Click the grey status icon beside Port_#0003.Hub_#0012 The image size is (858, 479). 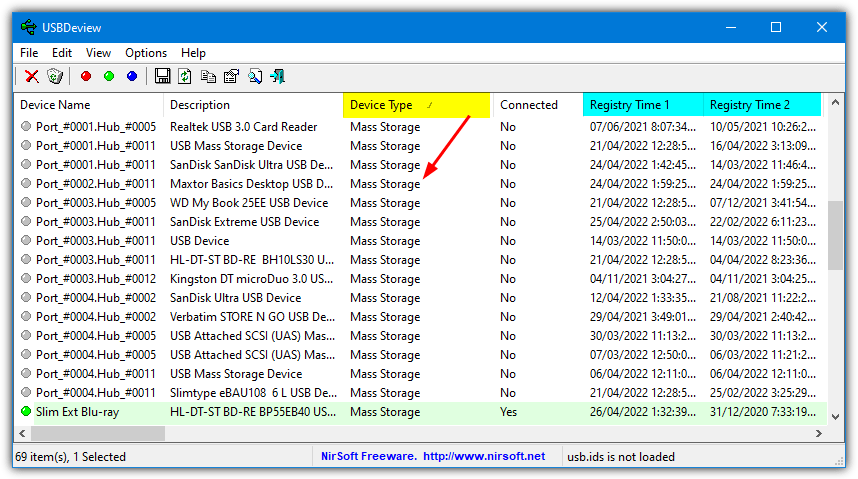[x=26, y=278]
